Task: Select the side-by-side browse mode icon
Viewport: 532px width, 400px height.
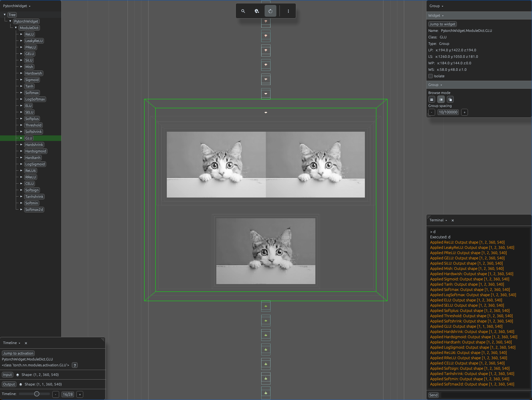Action: coord(441,100)
